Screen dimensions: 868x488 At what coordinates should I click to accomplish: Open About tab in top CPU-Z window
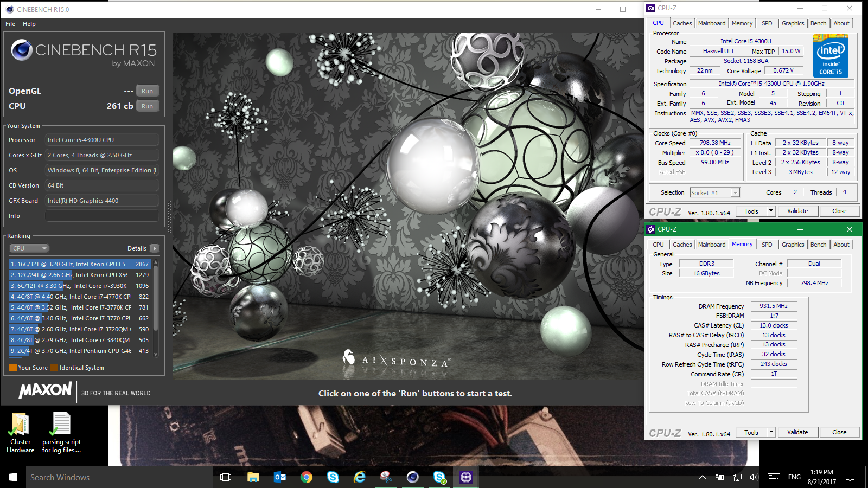coord(841,23)
